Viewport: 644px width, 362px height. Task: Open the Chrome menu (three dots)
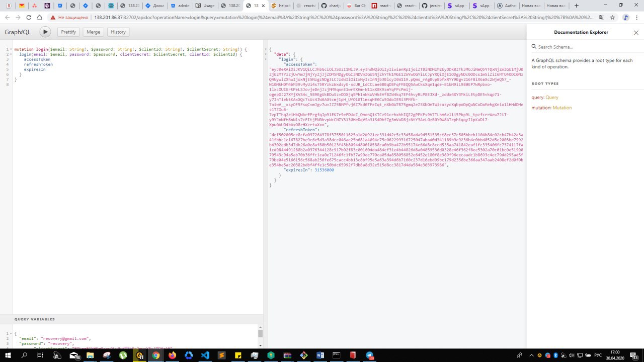coord(637,17)
